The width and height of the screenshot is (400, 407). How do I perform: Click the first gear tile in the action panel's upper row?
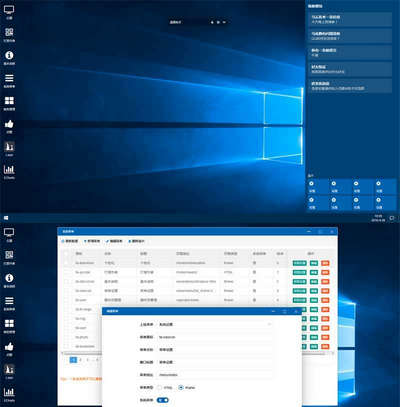317,186
